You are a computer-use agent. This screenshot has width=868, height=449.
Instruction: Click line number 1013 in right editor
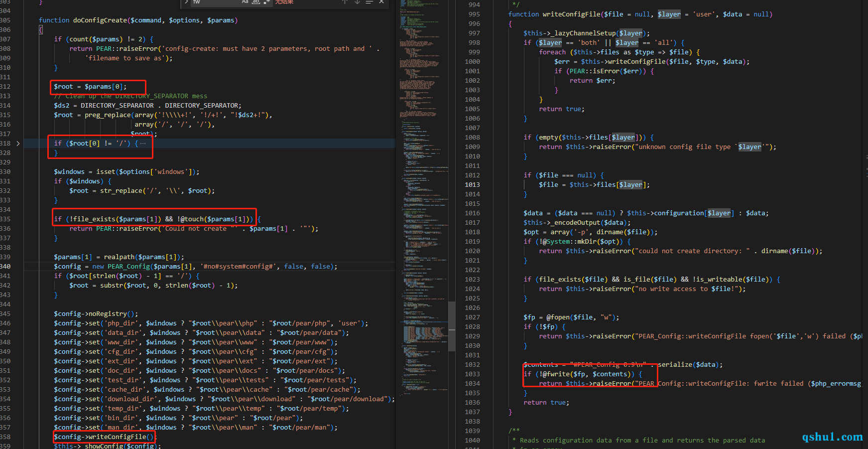(x=472, y=185)
